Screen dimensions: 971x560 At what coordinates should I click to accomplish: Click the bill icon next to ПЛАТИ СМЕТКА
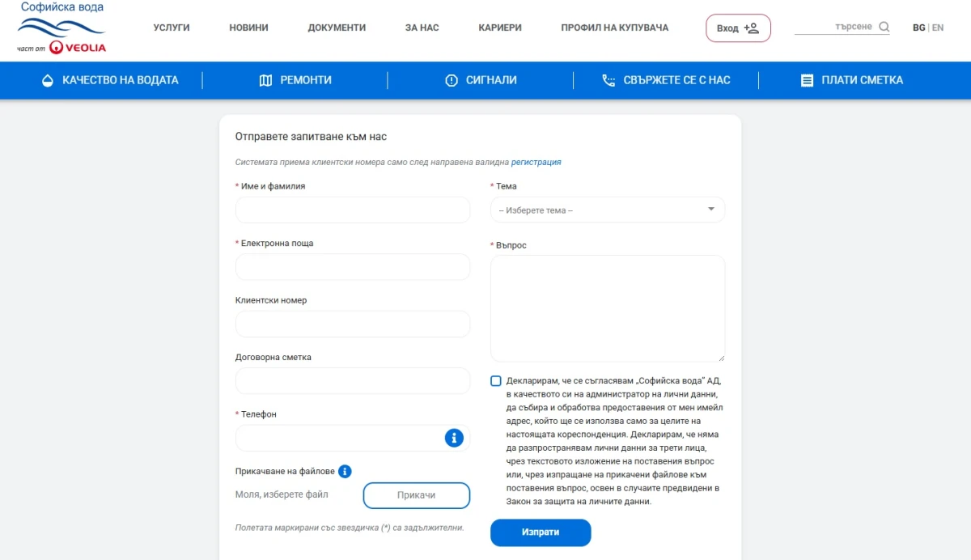click(807, 80)
